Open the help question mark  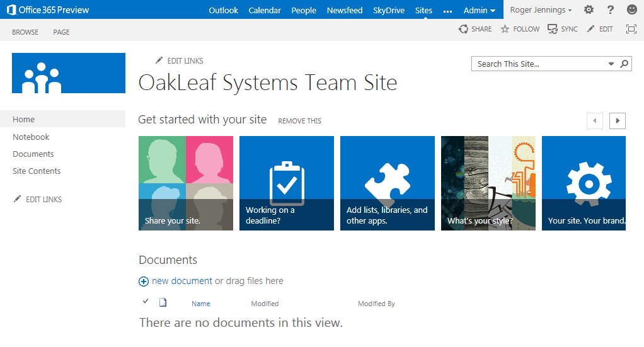point(611,9)
